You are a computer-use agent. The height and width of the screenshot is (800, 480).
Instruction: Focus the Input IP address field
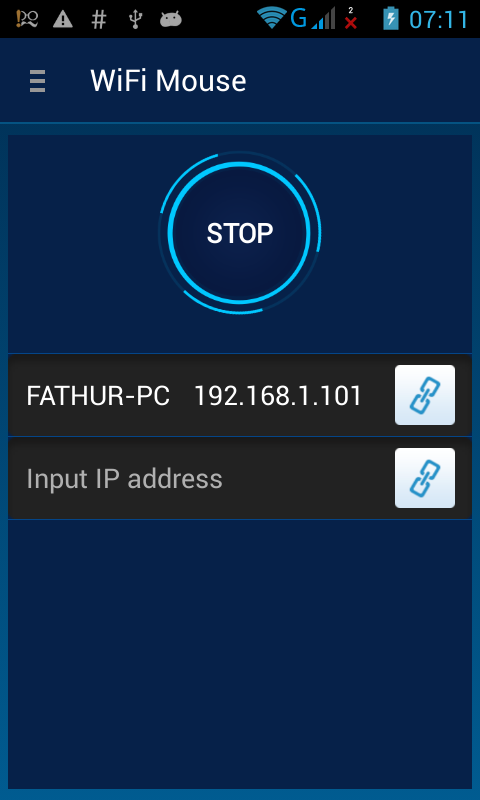(x=201, y=479)
